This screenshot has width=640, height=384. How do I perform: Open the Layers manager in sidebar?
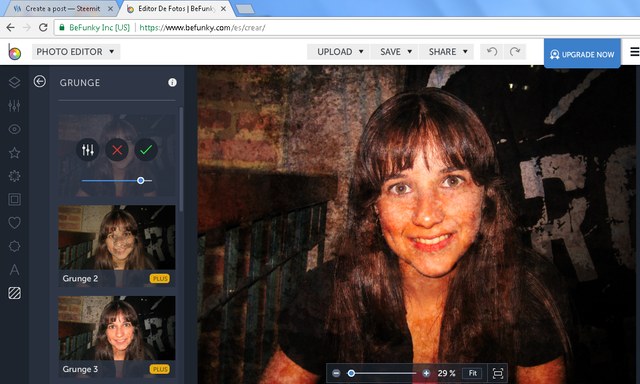[14, 82]
